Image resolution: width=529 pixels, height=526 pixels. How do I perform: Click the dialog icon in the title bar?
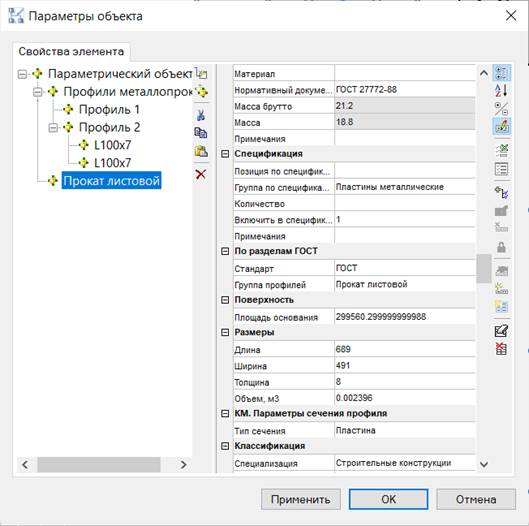pos(16,16)
